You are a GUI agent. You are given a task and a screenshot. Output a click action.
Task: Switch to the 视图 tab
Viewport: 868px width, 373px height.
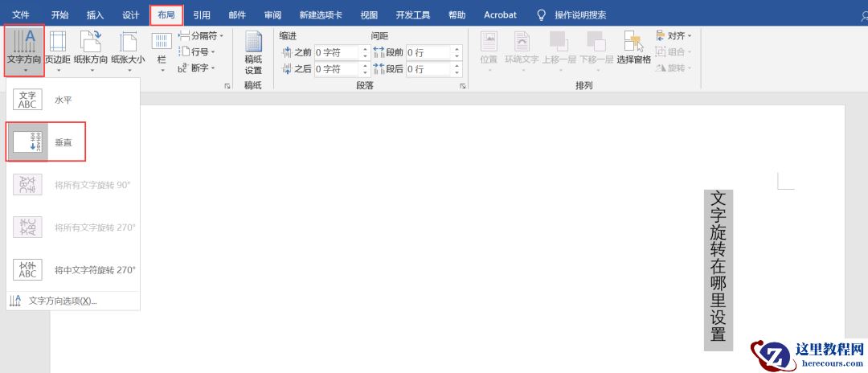click(x=369, y=15)
